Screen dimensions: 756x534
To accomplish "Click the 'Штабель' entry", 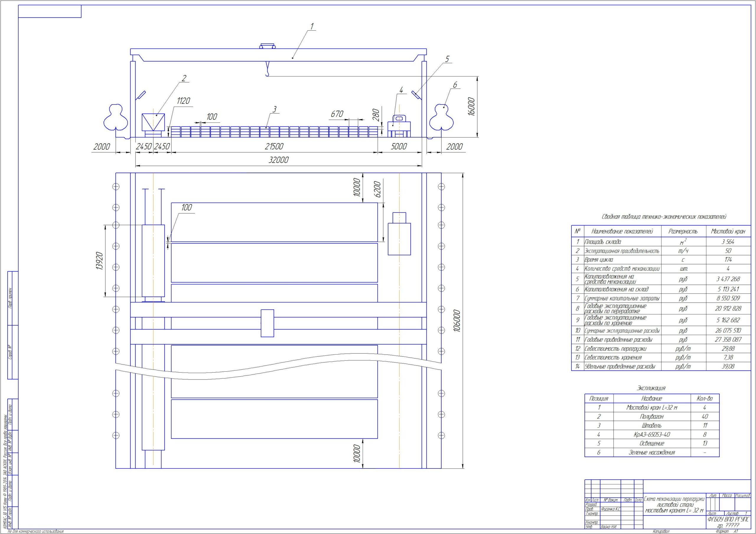I will point(652,425).
